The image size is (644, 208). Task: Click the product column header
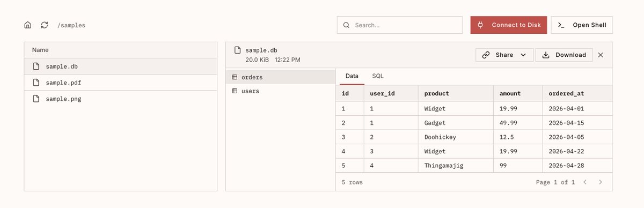[x=456, y=93]
